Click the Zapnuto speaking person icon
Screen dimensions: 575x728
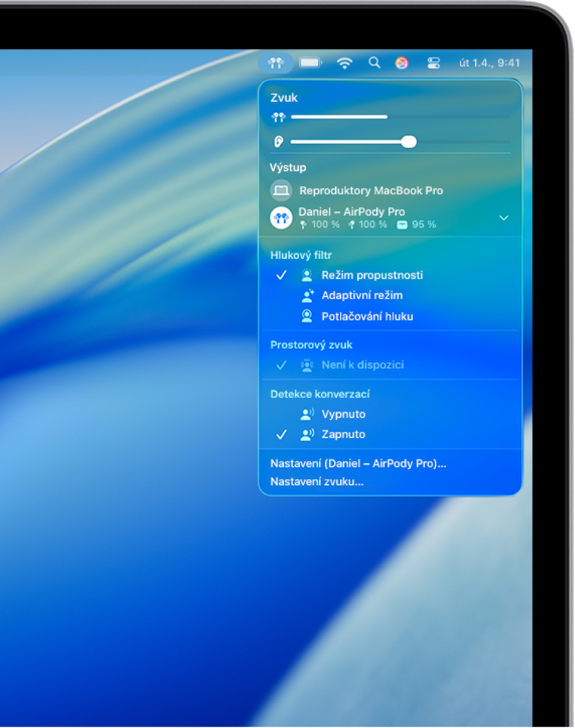coord(307,435)
